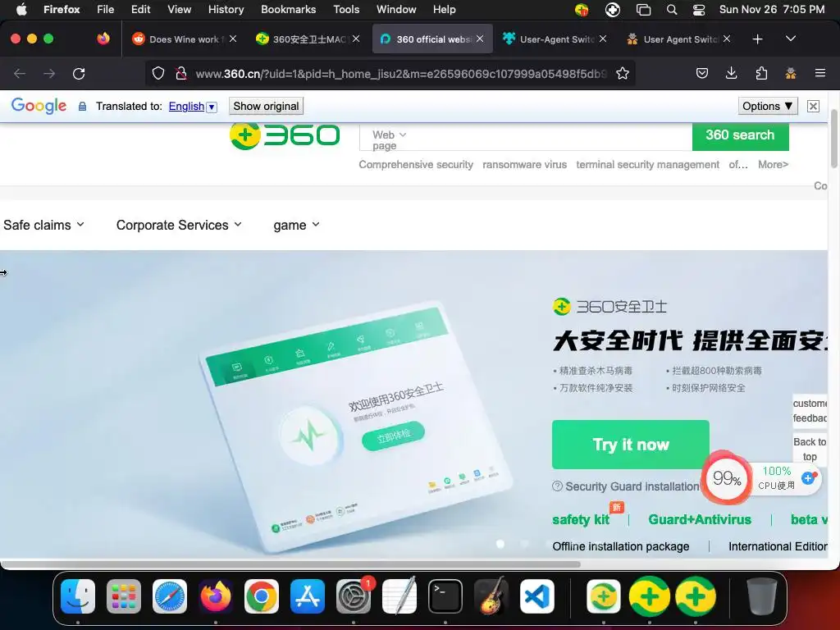
Task: Open the Google Translate Options dropdown
Action: point(768,106)
